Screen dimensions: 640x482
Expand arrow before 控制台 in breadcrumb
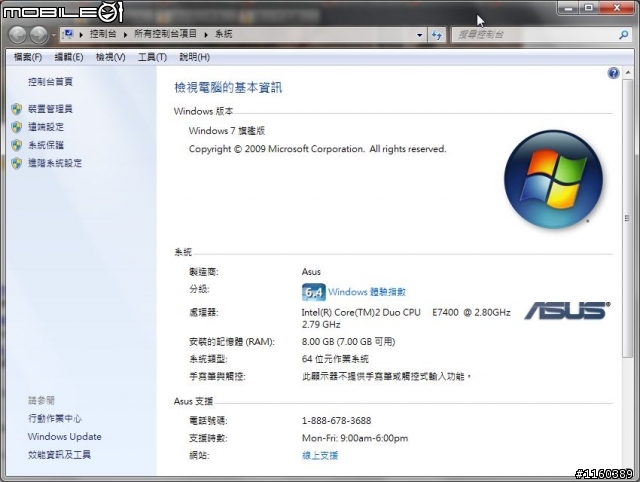tap(81, 35)
